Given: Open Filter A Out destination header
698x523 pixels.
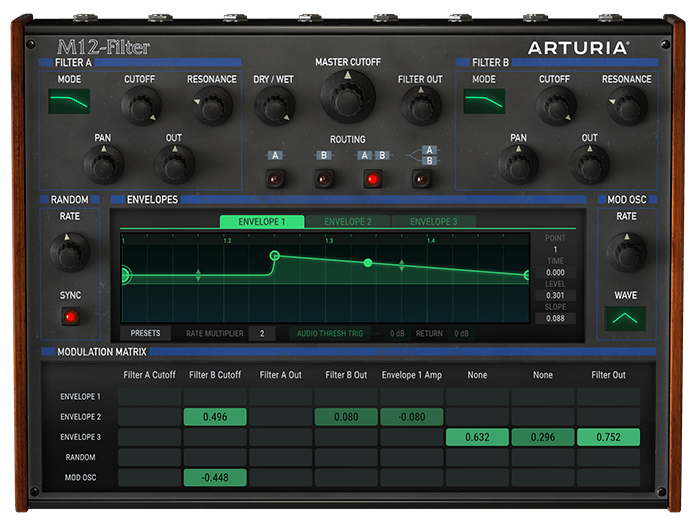Looking at the screenshot, I should point(280,375).
